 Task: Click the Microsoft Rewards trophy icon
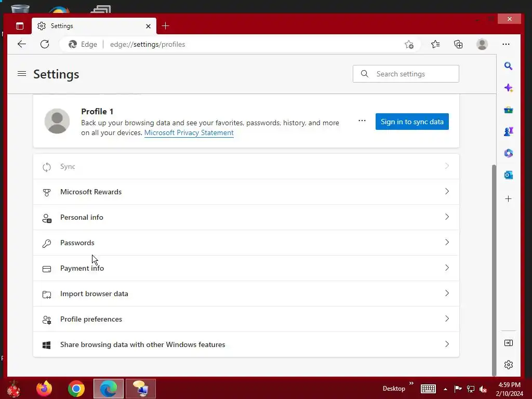(x=47, y=192)
